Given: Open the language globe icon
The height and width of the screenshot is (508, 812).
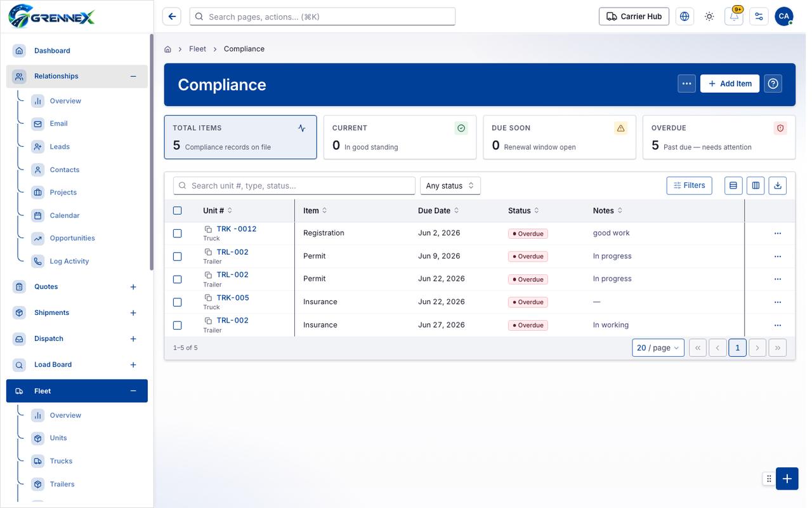Looking at the screenshot, I should coord(684,17).
